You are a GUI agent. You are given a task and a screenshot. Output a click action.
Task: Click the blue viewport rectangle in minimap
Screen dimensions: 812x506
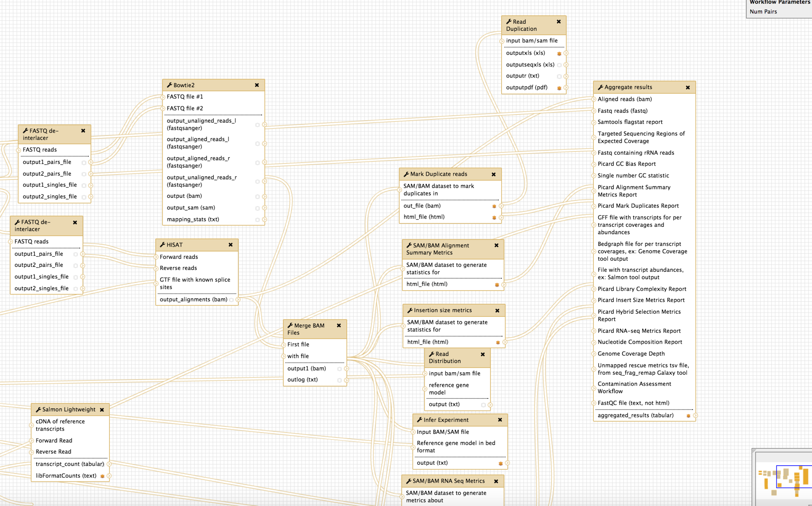click(793, 476)
